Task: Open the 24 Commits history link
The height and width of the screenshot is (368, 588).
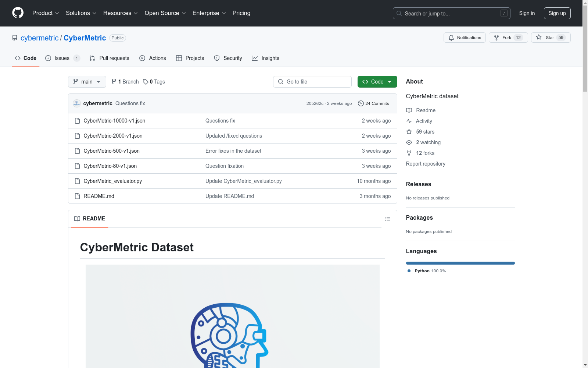Action: tap(373, 103)
